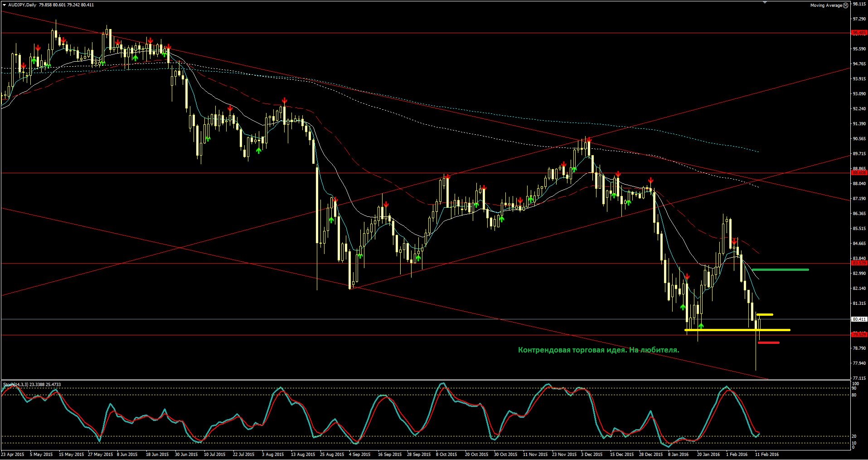The height and width of the screenshot is (460, 868).
Task: Select the current price label 80.411
Action: coord(859,319)
